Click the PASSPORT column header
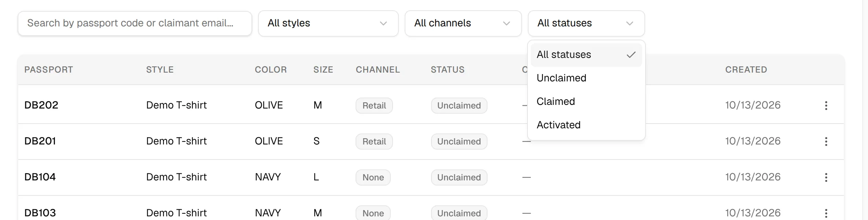 coord(49,70)
